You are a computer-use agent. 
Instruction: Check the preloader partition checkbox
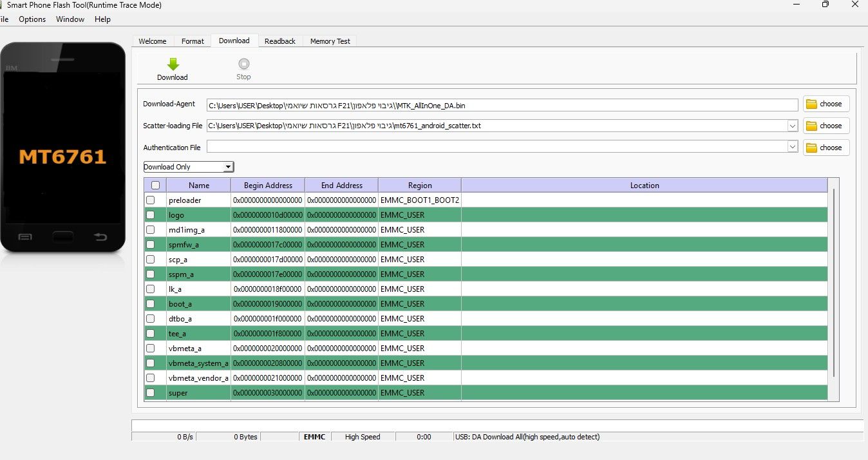click(x=151, y=200)
